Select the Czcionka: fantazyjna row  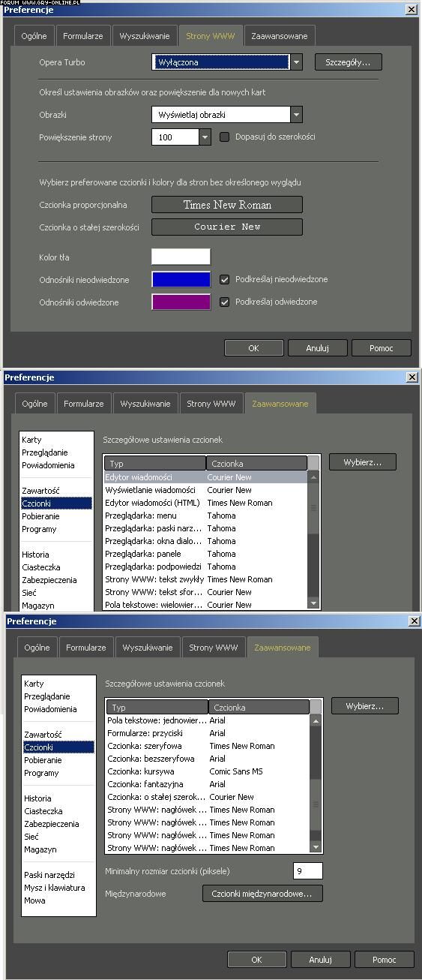click(x=208, y=784)
